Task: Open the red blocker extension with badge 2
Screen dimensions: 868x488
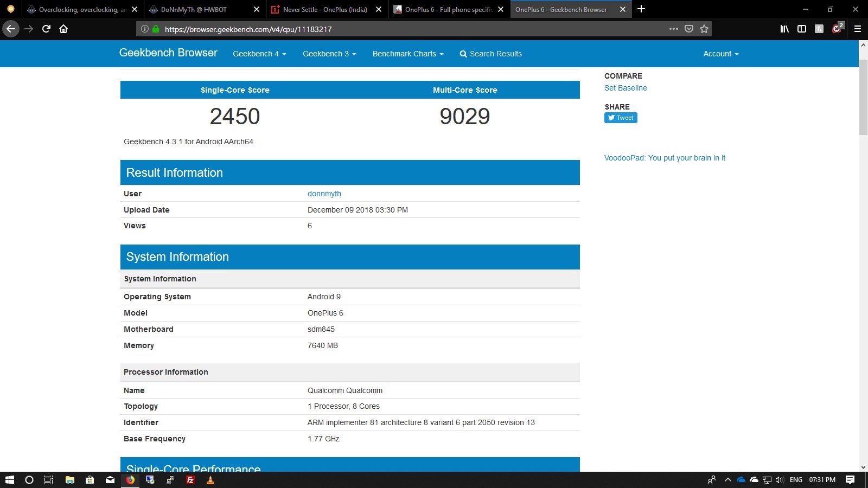Action: coord(838,28)
